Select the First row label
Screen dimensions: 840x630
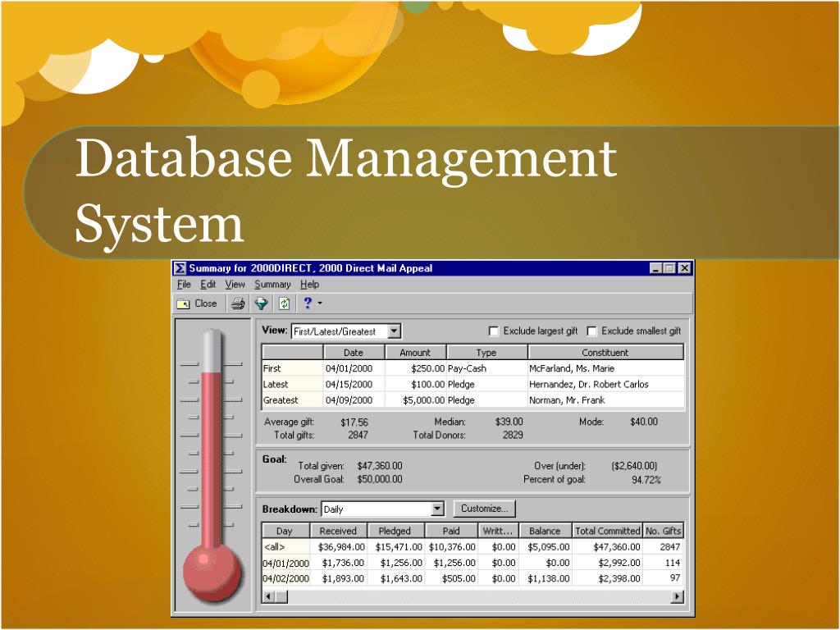[293, 368]
